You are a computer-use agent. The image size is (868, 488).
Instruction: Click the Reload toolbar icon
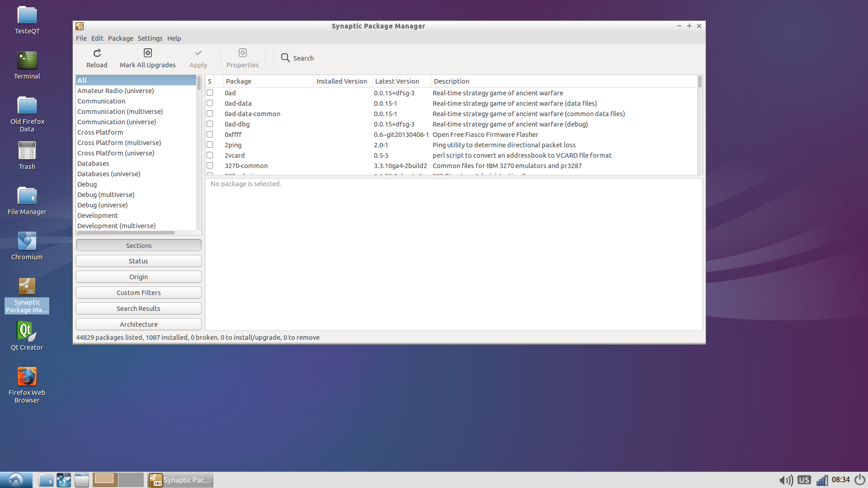pyautogui.click(x=97, y=53)
